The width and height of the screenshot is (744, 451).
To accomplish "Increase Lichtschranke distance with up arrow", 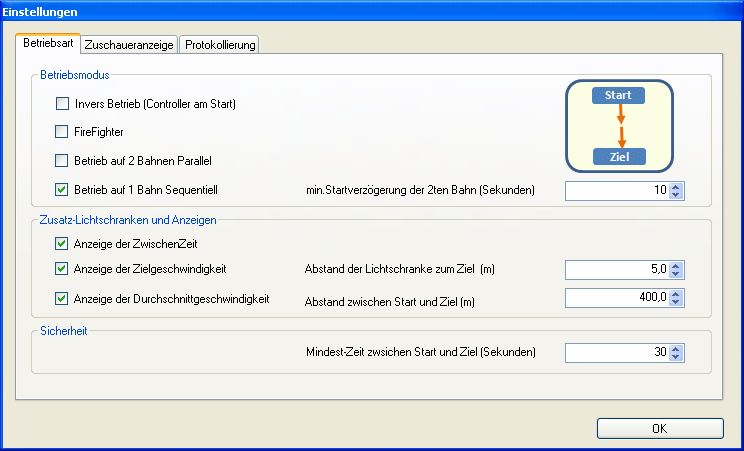I will (x=677, y=265).
